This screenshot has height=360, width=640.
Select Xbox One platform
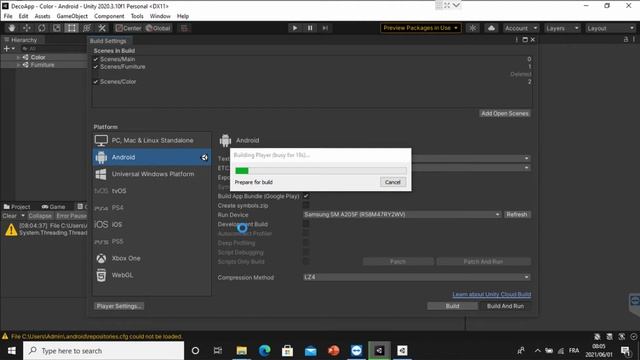click(x=152, y=258)
